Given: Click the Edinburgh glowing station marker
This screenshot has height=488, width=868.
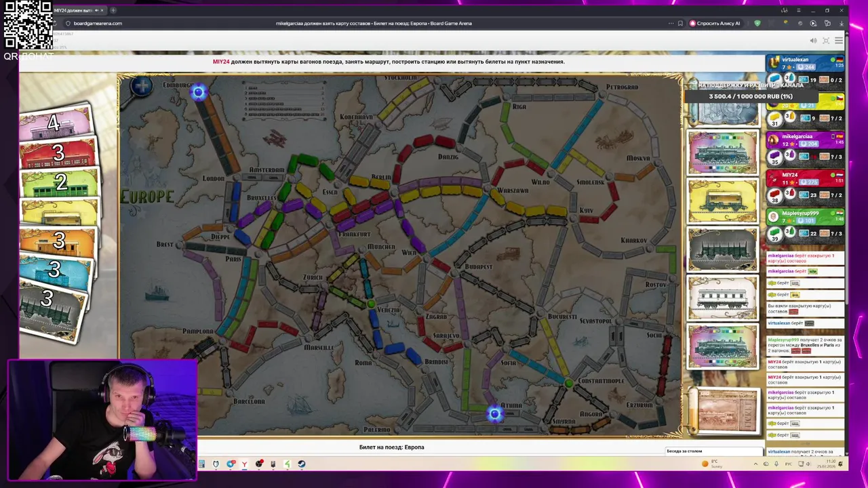Looking at the screenshot, I should point(198,92).
